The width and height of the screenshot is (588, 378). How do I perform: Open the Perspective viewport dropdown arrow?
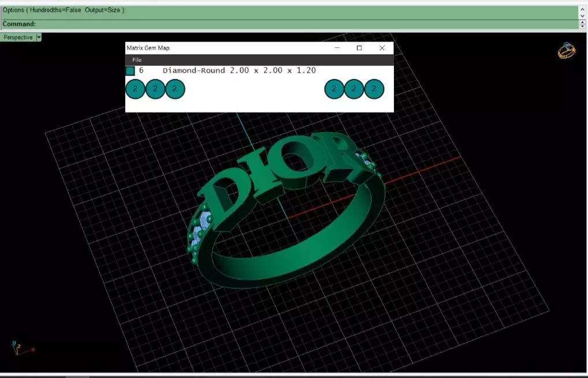point(39,37)
